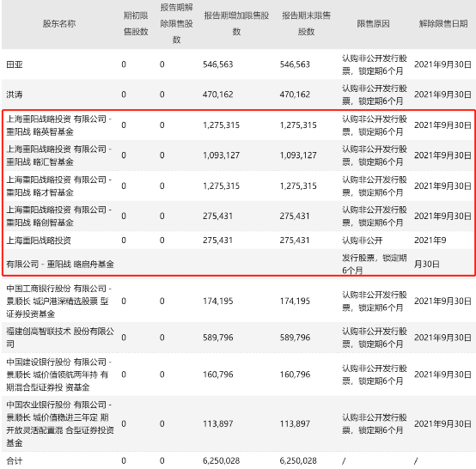The image size is (476, 469).
Task: Click the 报告期解除限售股数 column header
Action: point(176,24)
